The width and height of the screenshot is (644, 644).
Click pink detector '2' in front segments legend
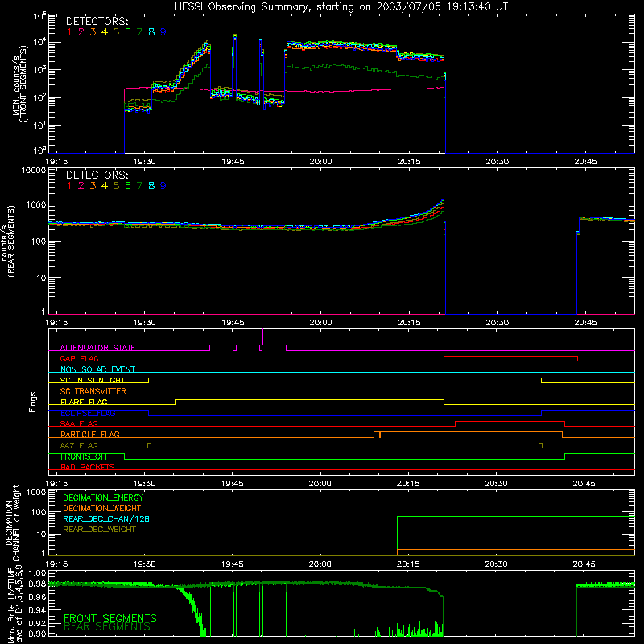point(81,32)
